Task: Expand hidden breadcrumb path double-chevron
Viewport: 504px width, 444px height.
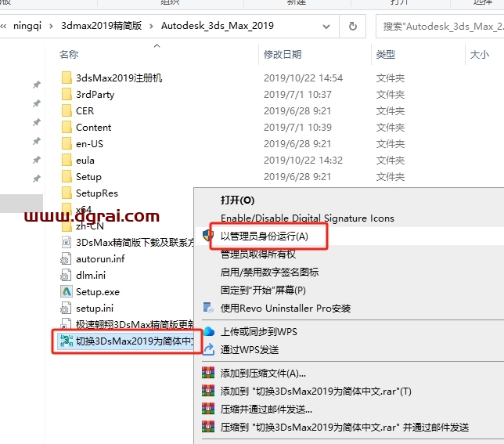Action: 4,26
